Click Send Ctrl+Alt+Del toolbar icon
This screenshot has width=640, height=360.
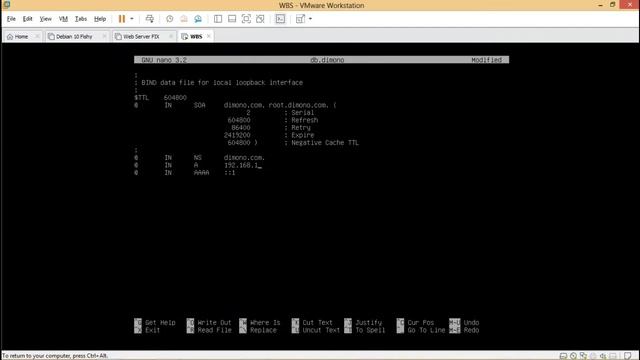(150, 19)
